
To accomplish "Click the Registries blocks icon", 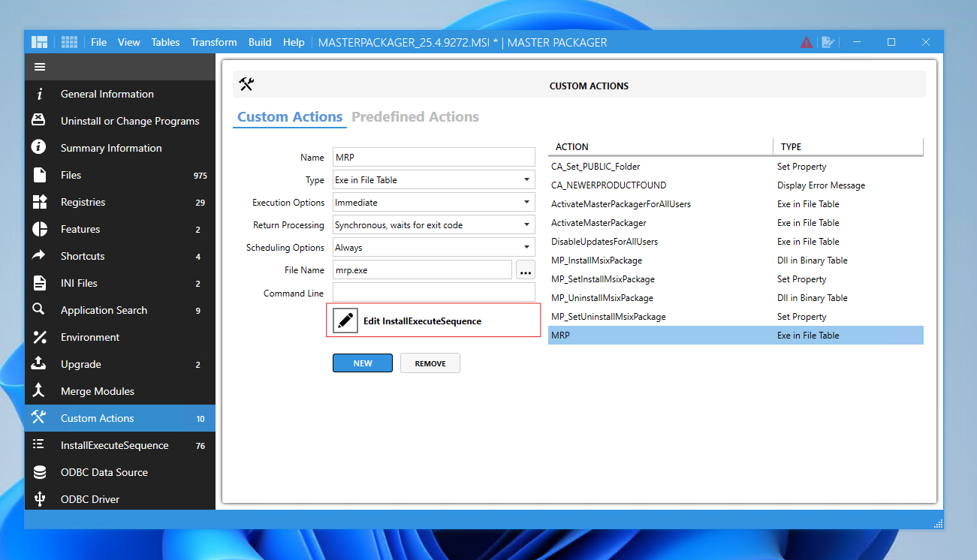I will click(x=40, y=202).
